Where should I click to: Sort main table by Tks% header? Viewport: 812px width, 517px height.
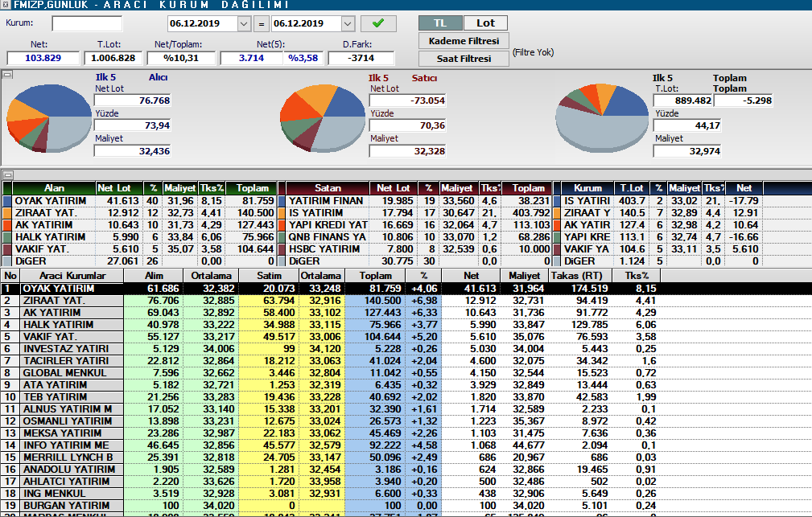click(637, 276)
